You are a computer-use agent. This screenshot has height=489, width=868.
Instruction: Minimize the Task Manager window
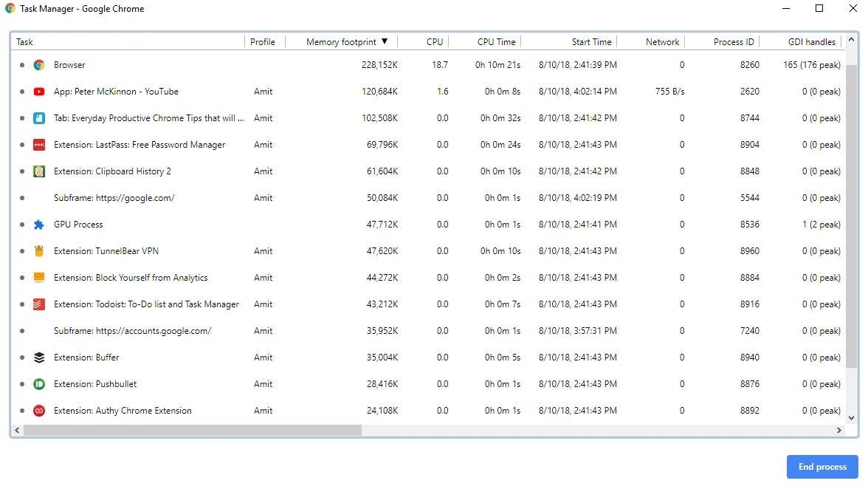click(x=786, y=8)
